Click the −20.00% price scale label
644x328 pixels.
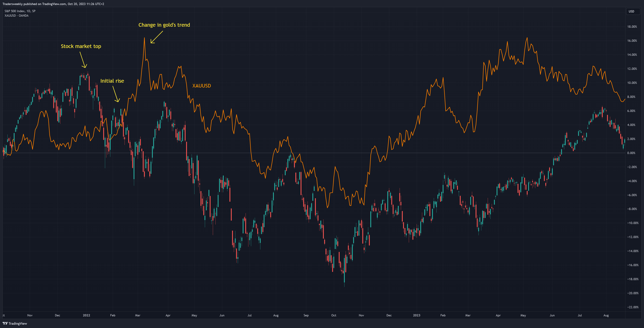point(633,293)
